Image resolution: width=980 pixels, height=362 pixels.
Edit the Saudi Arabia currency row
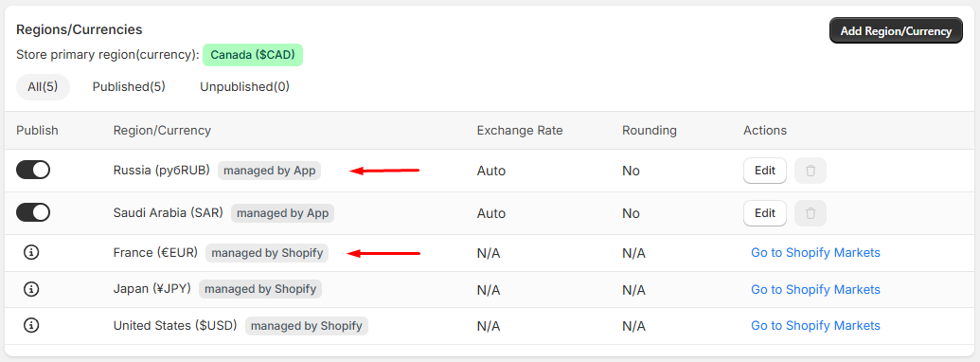[x=765, y=213]
